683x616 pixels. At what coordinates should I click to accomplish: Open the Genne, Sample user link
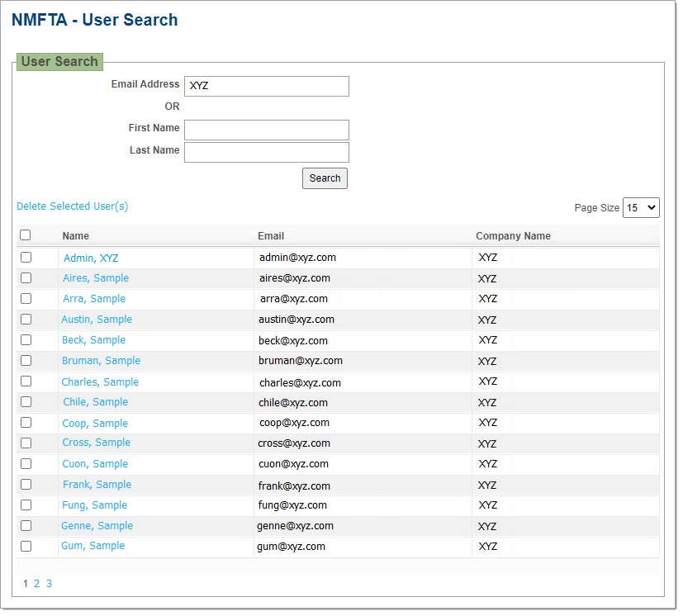pos(97,526)
